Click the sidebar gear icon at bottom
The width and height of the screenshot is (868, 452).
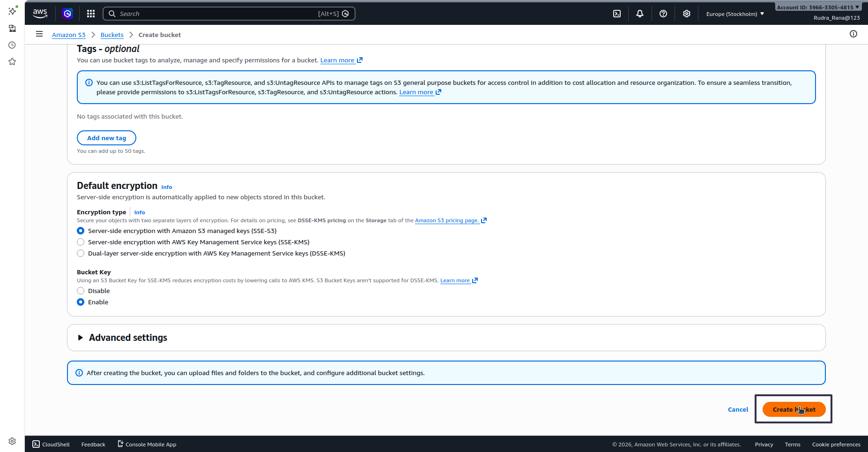coord(12,441)
